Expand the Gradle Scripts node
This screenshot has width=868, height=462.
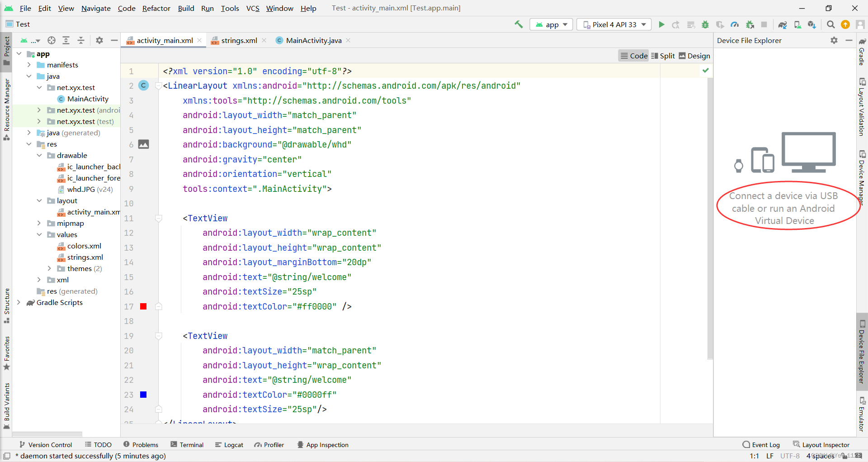[19, 302]
